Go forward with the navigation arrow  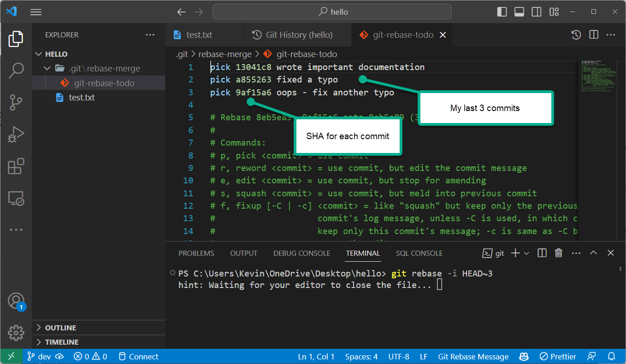coord(199,12)
